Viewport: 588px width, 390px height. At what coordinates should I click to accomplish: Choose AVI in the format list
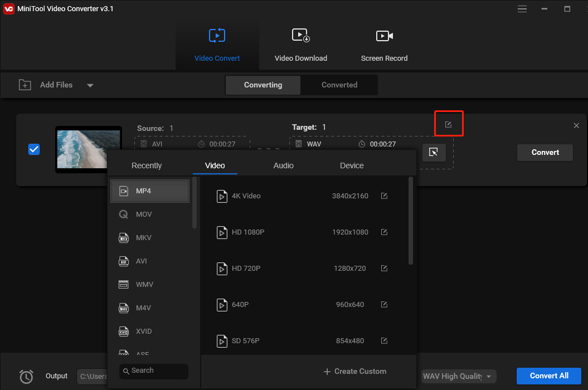tap(150, 261)
